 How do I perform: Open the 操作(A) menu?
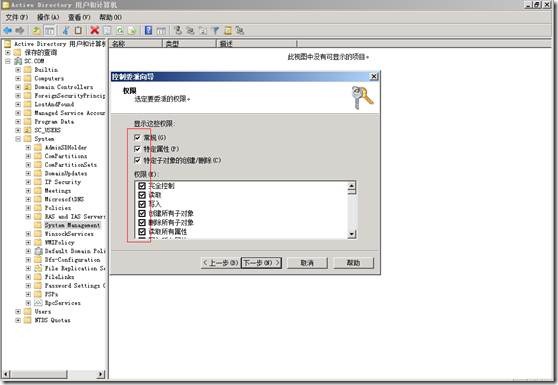pyautogui.click(x=48, y=17)
